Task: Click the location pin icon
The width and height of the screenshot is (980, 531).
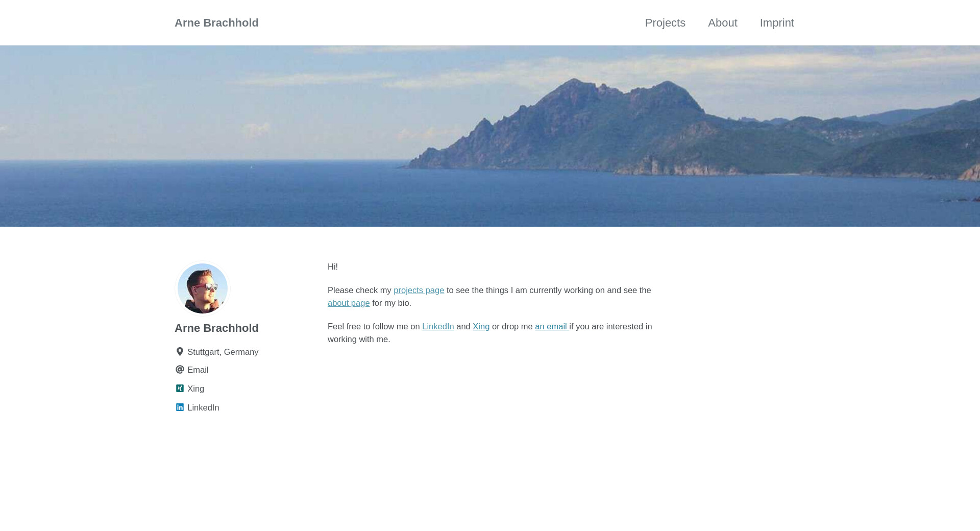Action: pyautogui.click(x=180, y=352)
